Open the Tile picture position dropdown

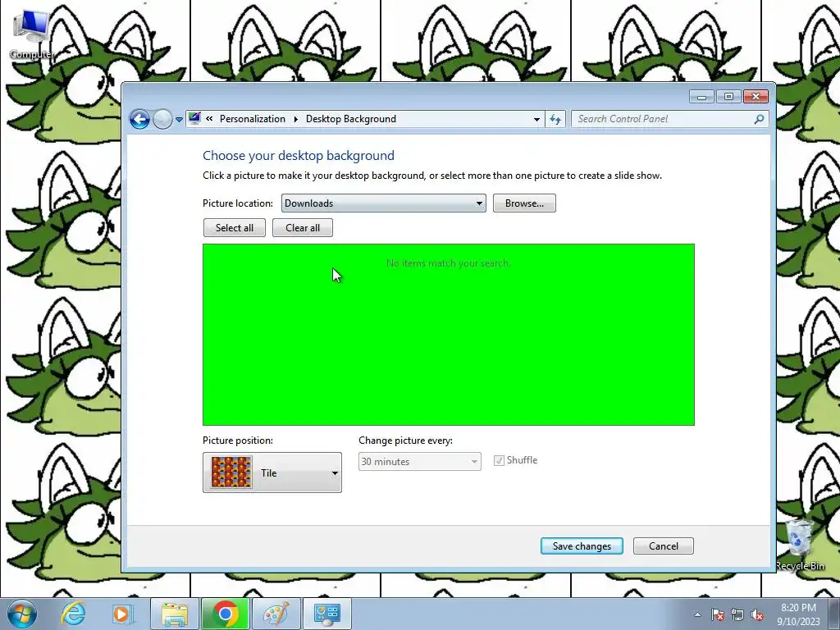pos(272,472)
